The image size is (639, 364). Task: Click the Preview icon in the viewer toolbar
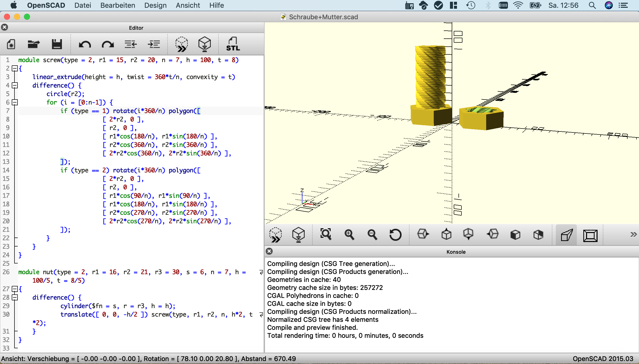275,235
